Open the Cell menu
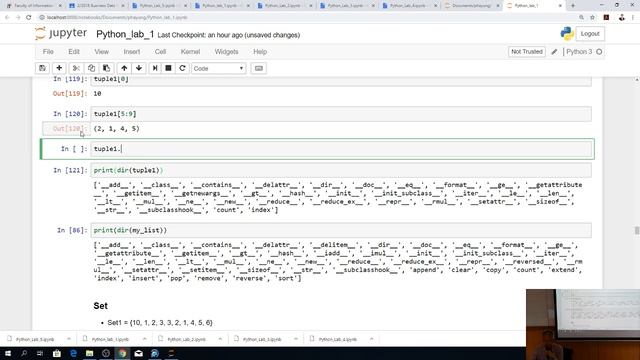 click(x=160, y=52)
